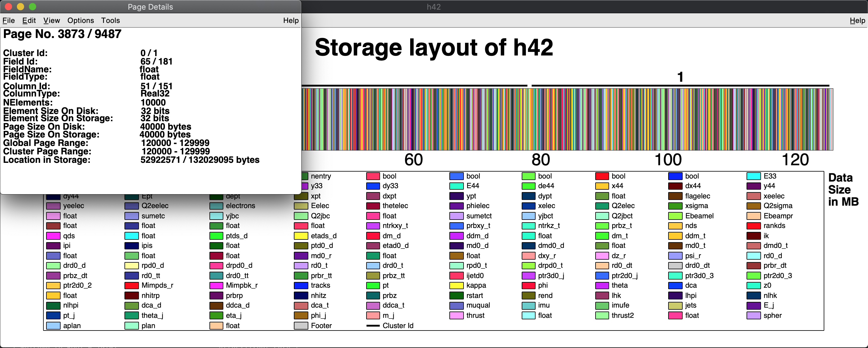The width and height of the screenshot is (868, 348).
Task: Open the View menu in Page Details
Action: [x=52, y=21]
